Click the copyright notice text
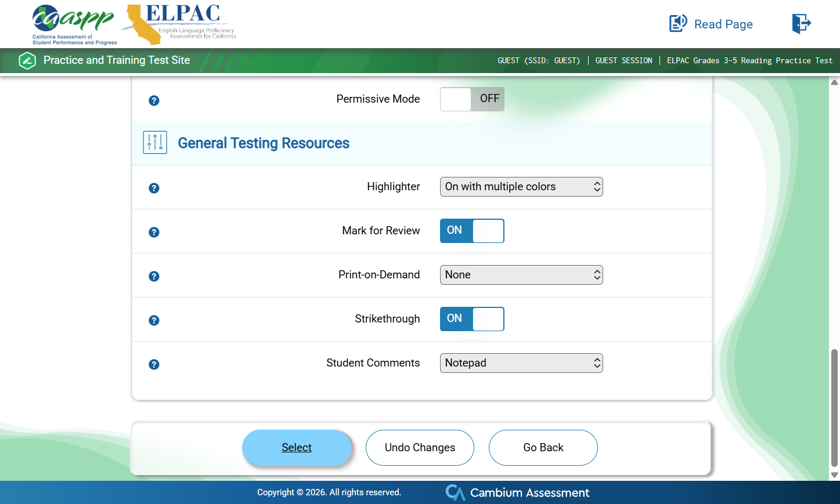 pos(329,492)
